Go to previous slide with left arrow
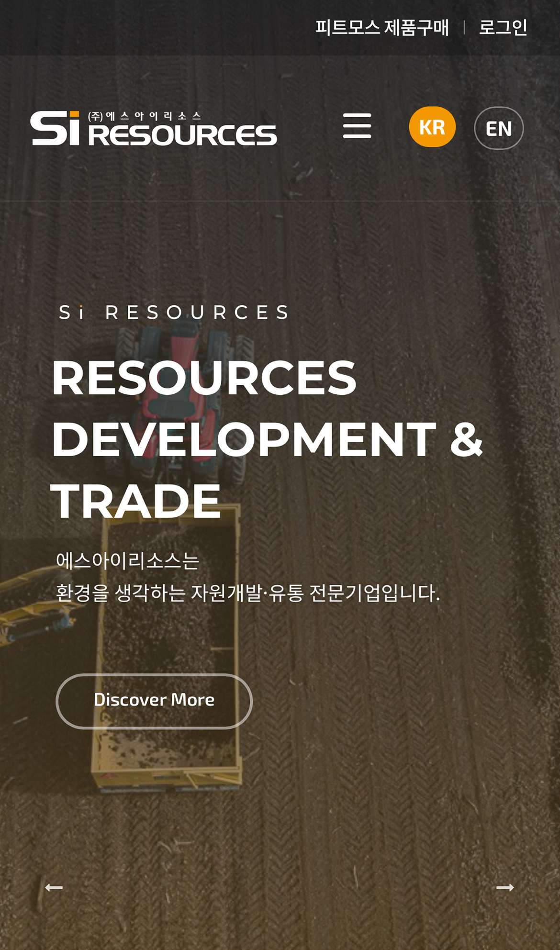The height and width of the screenshot is (950, 560). click(x=54, y=887)
